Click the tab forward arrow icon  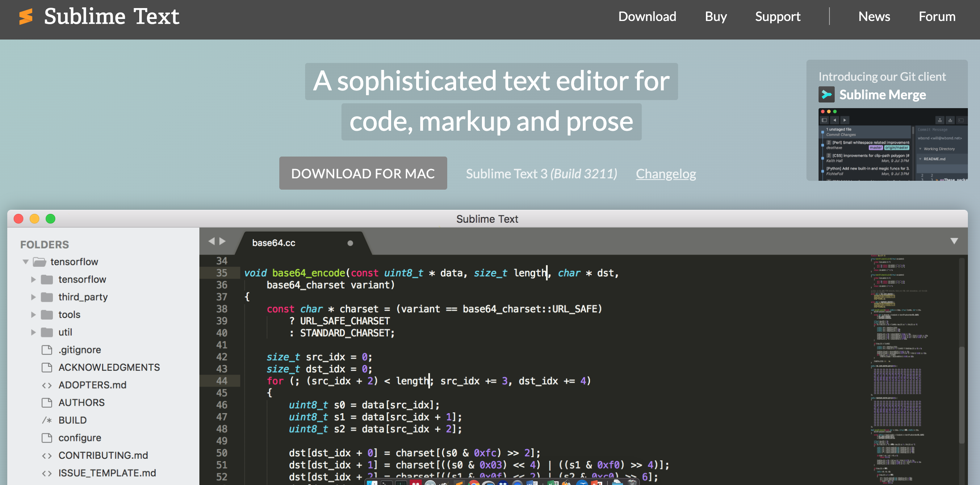pos(222,241)
